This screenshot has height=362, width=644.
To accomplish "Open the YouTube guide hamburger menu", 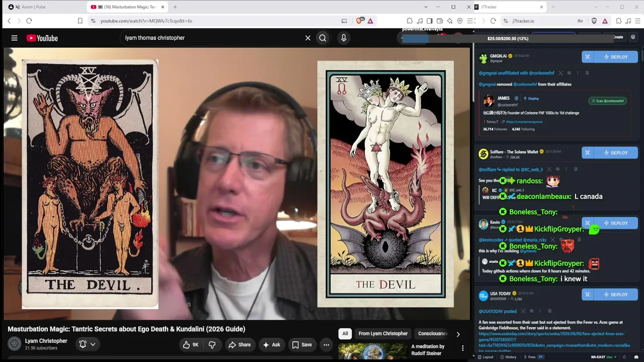I will [x=15, y=38].
